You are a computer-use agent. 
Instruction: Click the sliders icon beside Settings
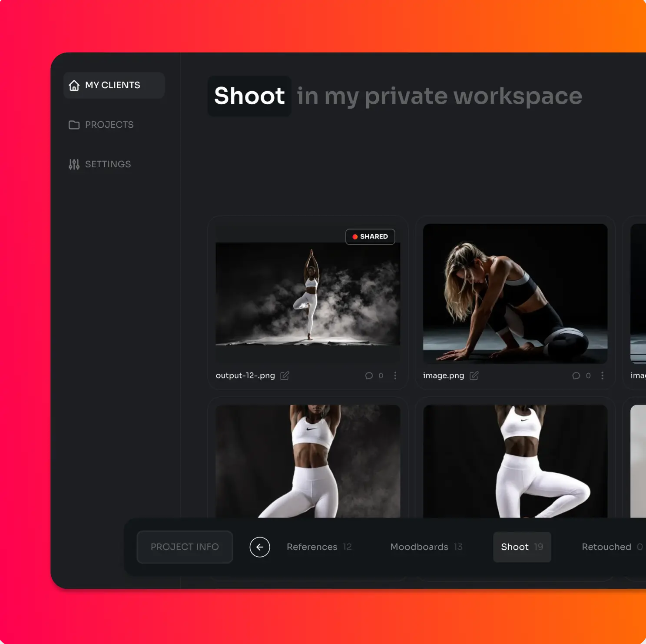point(74,164)
